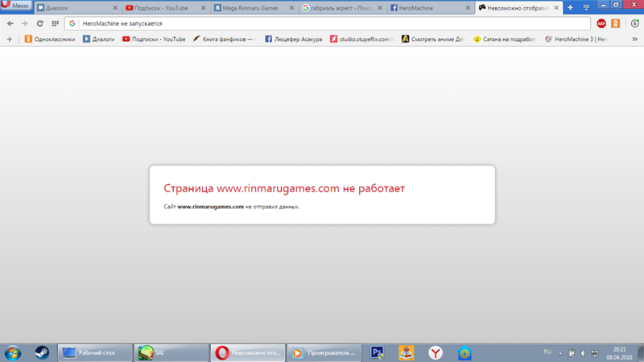Add bookmark with bookmarks bar plus
Screen dimensions: 644x362
click(x=10, y=39)
